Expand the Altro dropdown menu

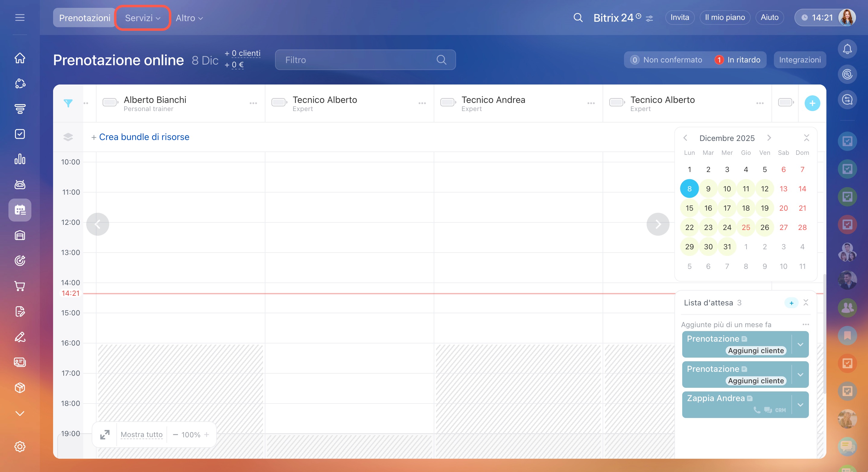pos(189,18)
